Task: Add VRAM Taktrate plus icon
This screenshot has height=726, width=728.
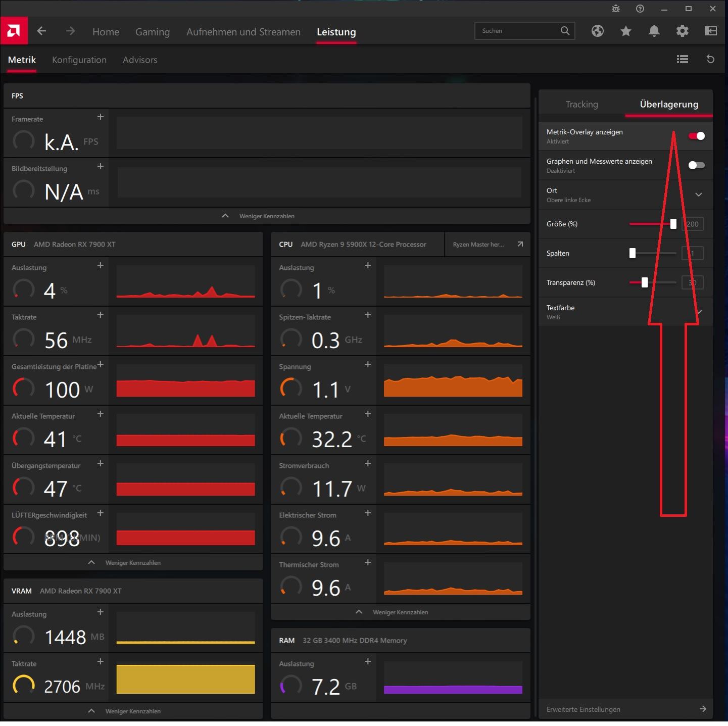Action: coord(100,662)
